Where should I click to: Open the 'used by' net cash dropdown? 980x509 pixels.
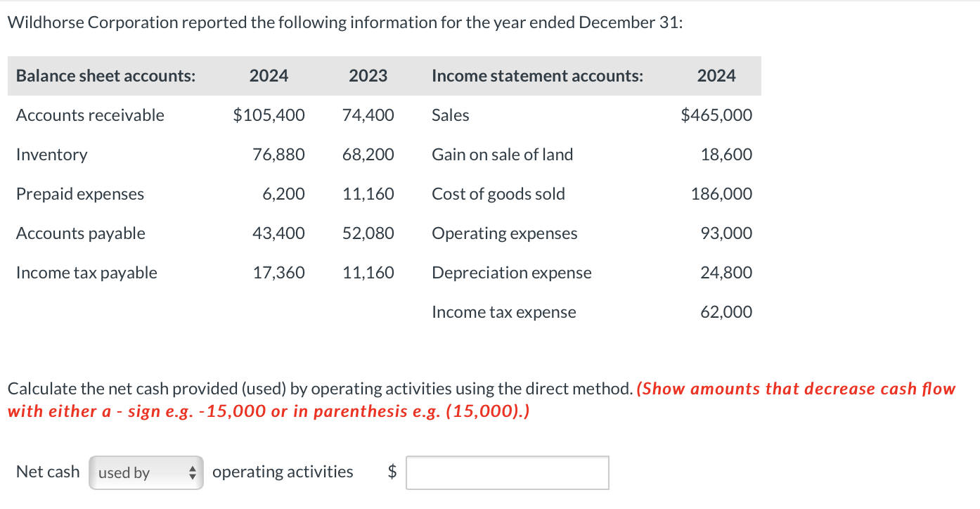[146, 472]
